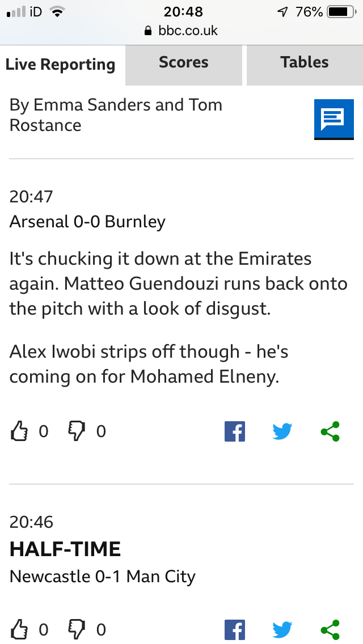Screen dimensions: 363x644
Task: Select the Live Reporting tab
Action: (x=60, y=65)
